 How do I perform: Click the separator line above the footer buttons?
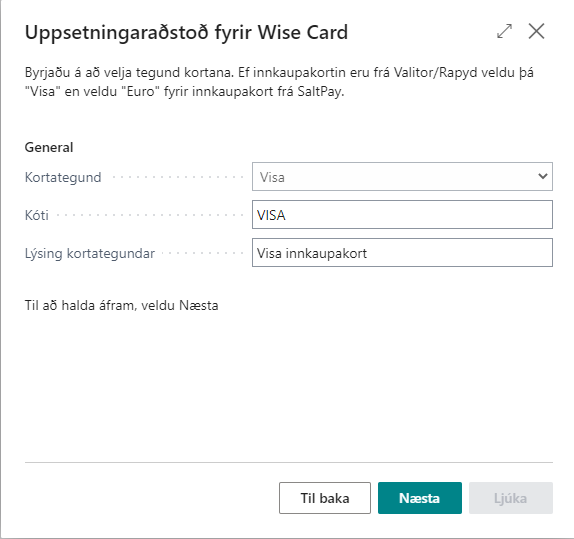pyautogui.click(x=289, y=462)
